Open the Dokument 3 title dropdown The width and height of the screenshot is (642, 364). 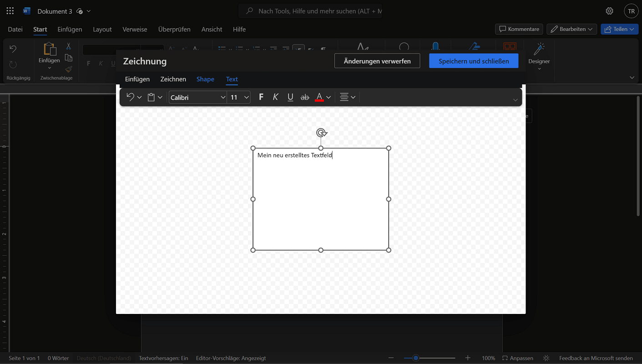[89, 11]
